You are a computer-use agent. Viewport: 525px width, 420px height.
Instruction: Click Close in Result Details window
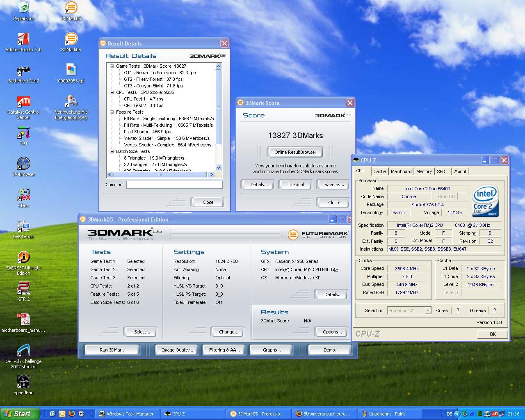click(x=208, y=202)
